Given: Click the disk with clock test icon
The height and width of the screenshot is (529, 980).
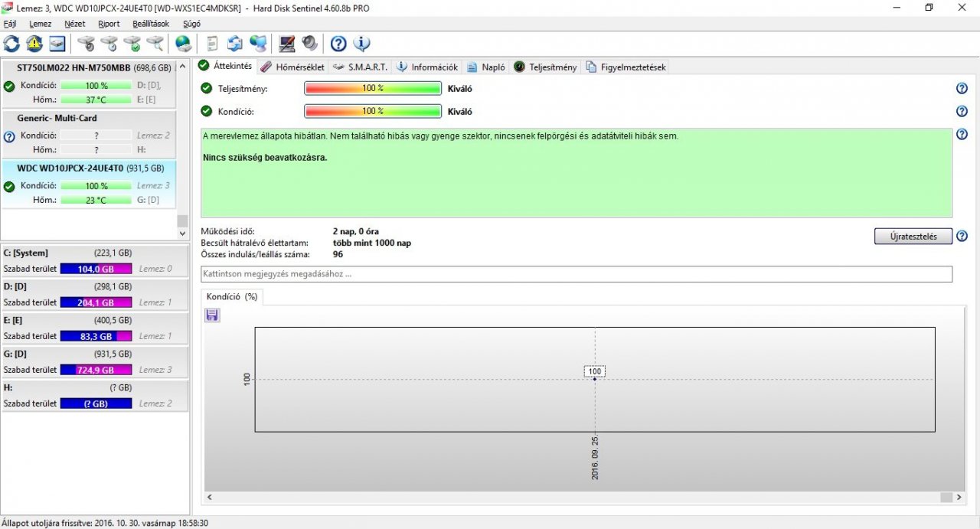Looking at the screenshot, I should [109, 44].
